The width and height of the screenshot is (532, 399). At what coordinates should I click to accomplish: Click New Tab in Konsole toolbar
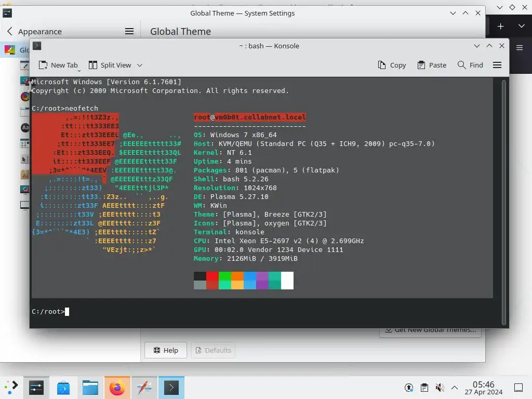(58, 65)
